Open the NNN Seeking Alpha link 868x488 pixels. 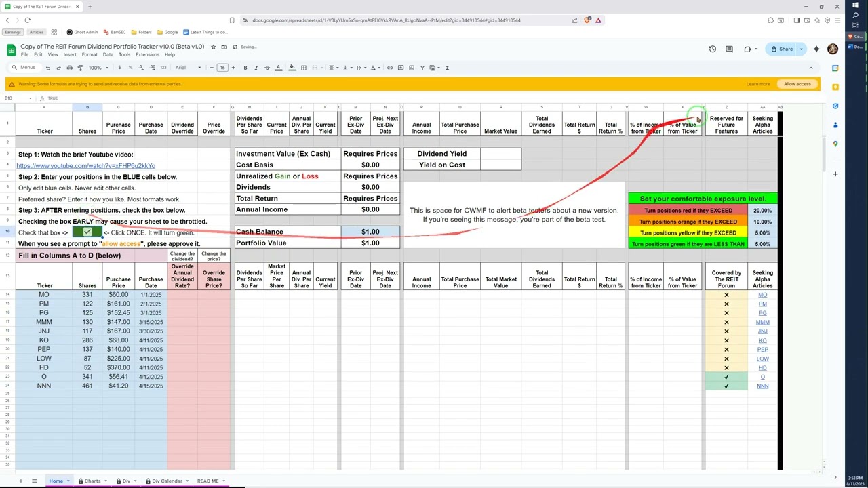click(x=762, y=386)
